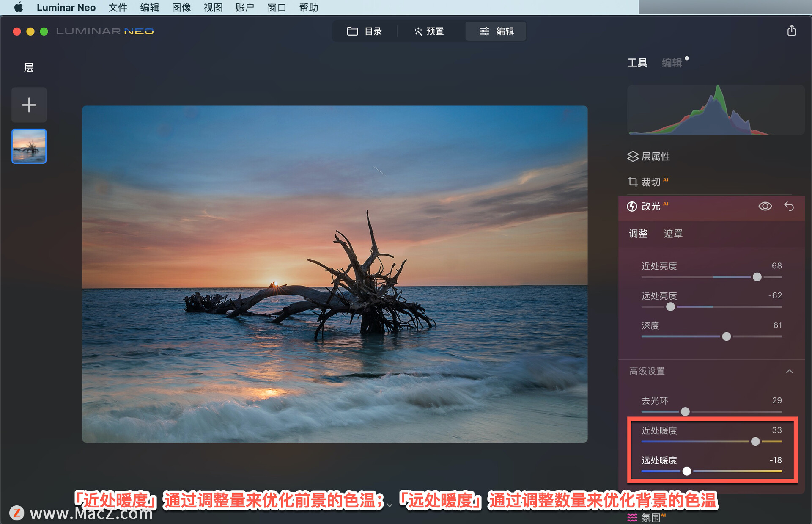Open the Luminar Neo app menu
The image size is (812, 524).
coord(66,7)
